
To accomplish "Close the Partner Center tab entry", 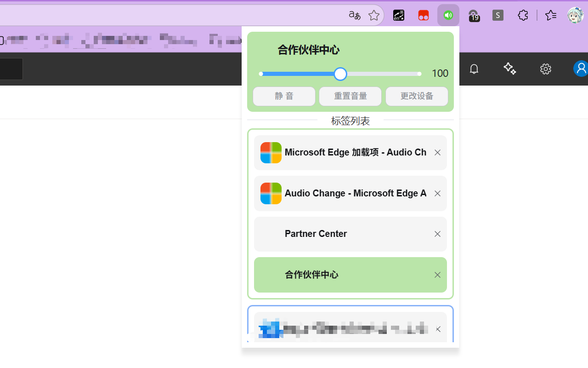I will [x=437, y=234].
